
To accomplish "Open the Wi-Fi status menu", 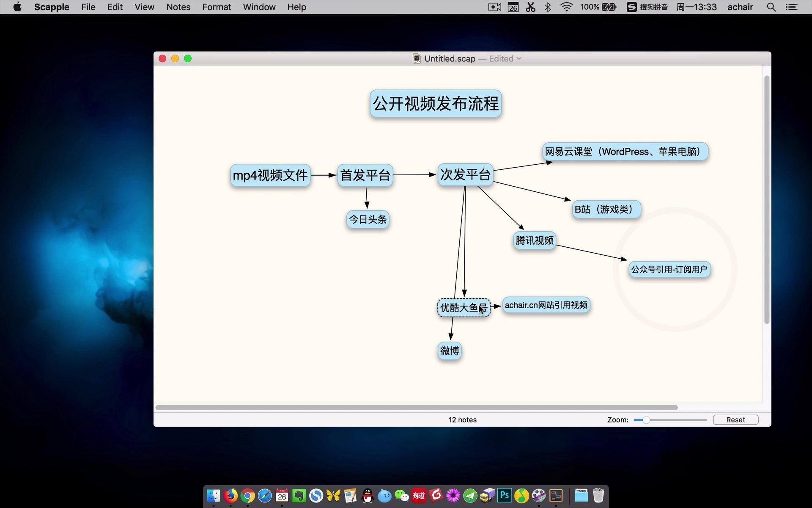I will 566,7.
